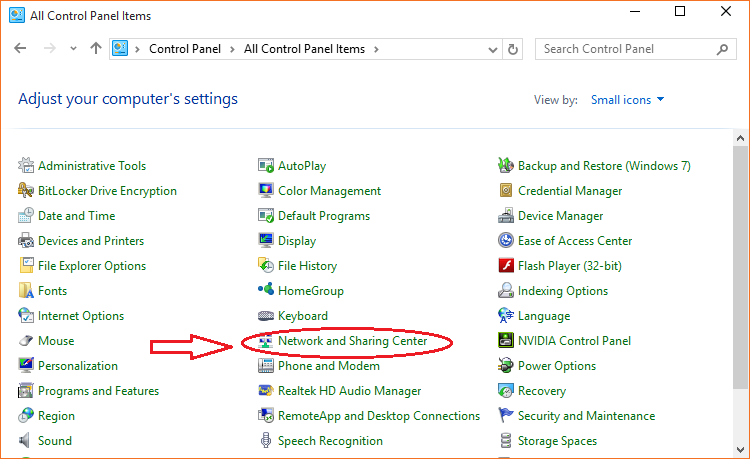Click the vertical scrollbar thumb
Image resolution: width=750 pixels, height=459 pixels.
click(x=740, y=268)
